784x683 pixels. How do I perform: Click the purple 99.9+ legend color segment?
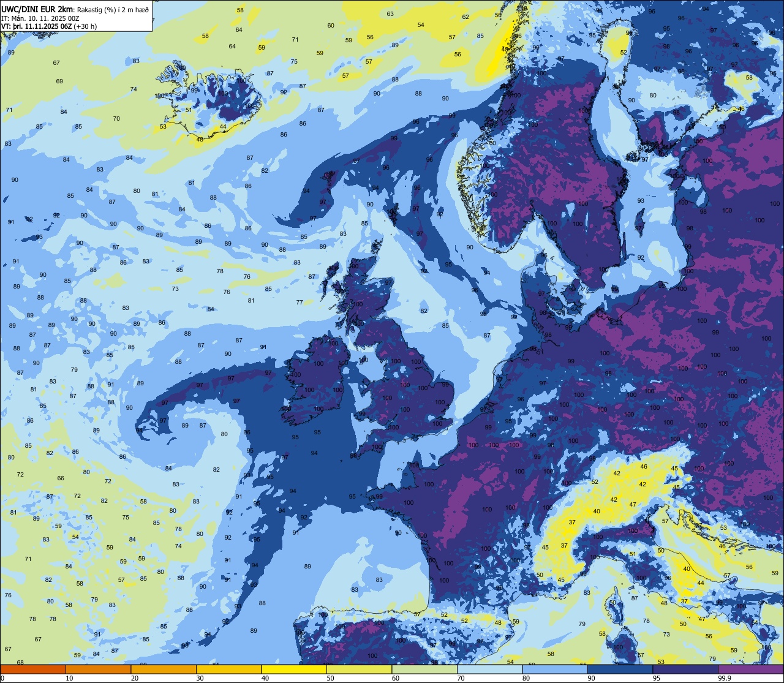(x=751, y=669)
